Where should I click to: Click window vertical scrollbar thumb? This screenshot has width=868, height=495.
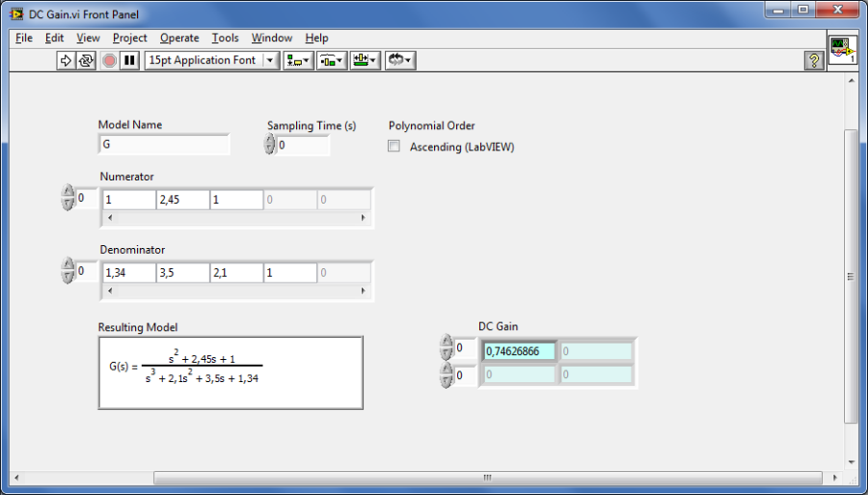851,276
